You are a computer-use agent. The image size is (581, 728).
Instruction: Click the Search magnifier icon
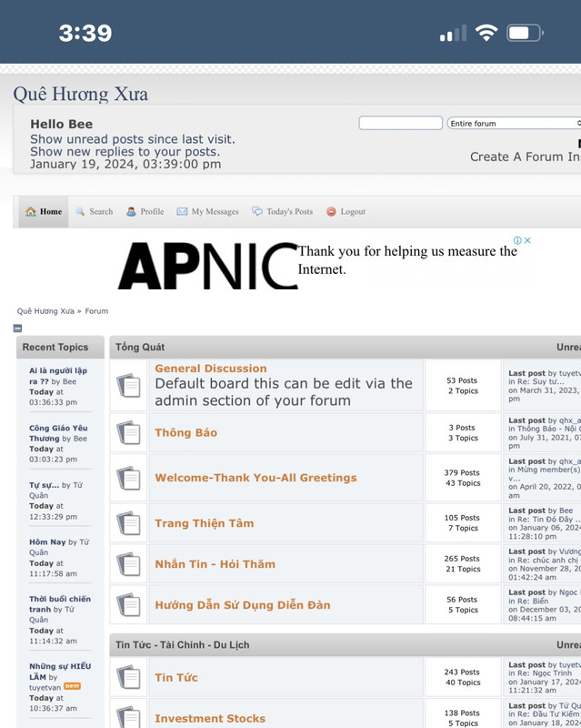(80, 212)
